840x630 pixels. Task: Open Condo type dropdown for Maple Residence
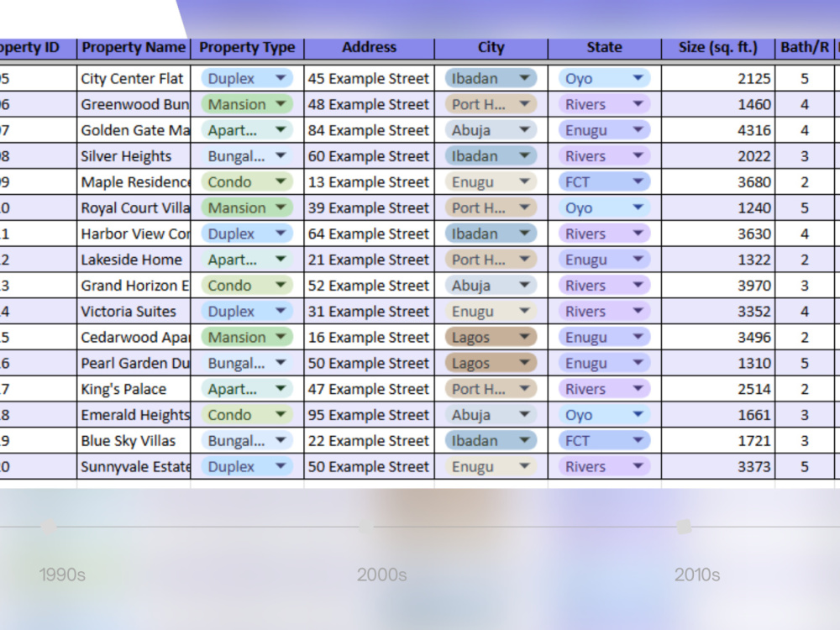click(x=247, y=182)
